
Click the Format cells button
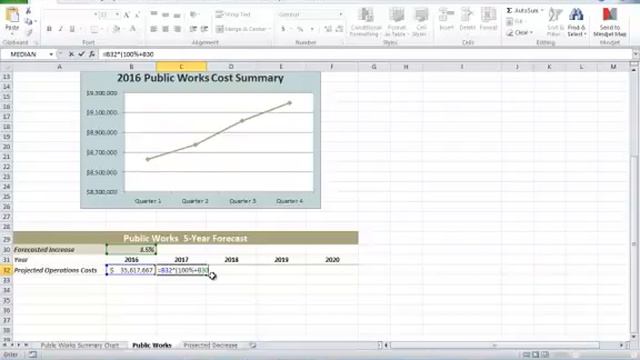click(x=488, y=20)
